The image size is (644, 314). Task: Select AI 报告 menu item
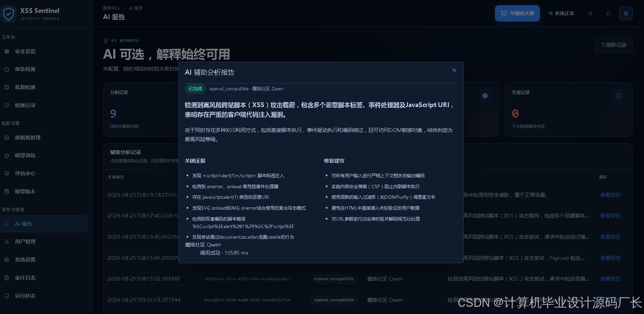pyautogui.click(x=44, y=224)
